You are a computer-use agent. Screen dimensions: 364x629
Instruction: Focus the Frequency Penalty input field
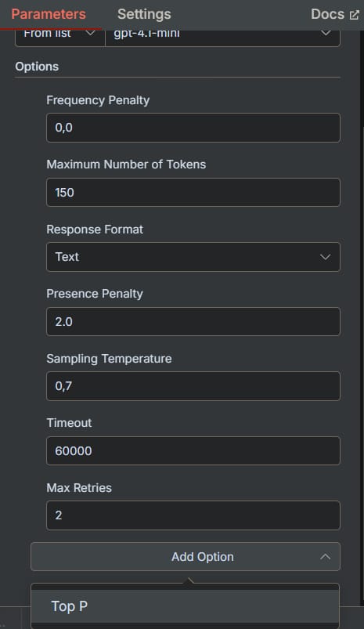click(193, 128)
